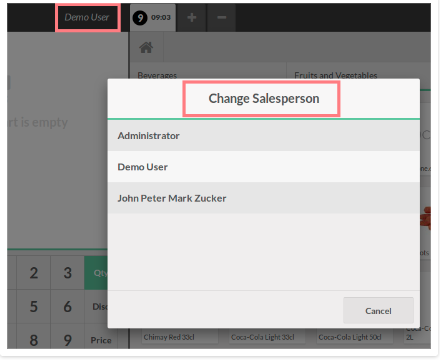Screen dimensions: 440x360
Task: Activate the Disc mode button
Action: [96, 307]
